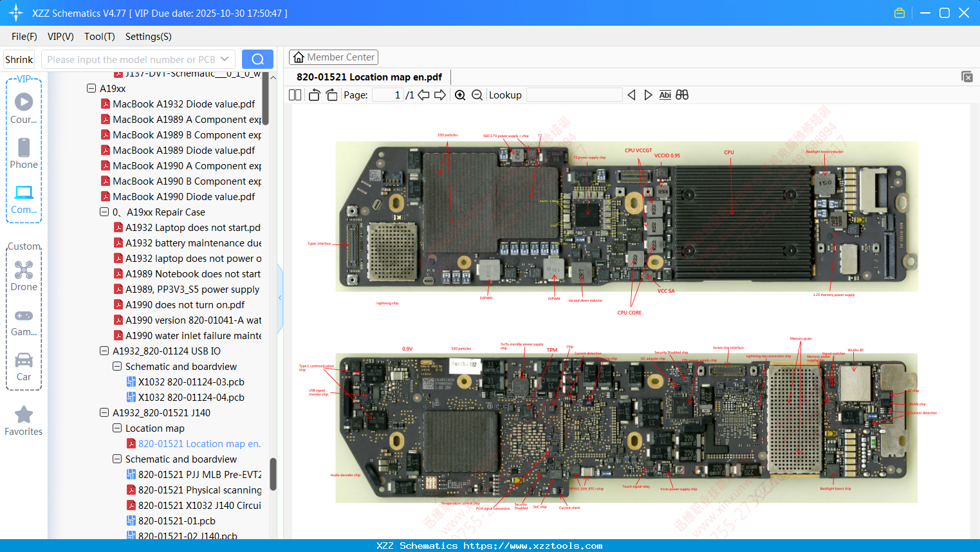Image resolution: width=980 pixels, height=552 pixels.
Task: Open the model number dropdown arrow
Action: pyautogui.click(x=225, y=59)
